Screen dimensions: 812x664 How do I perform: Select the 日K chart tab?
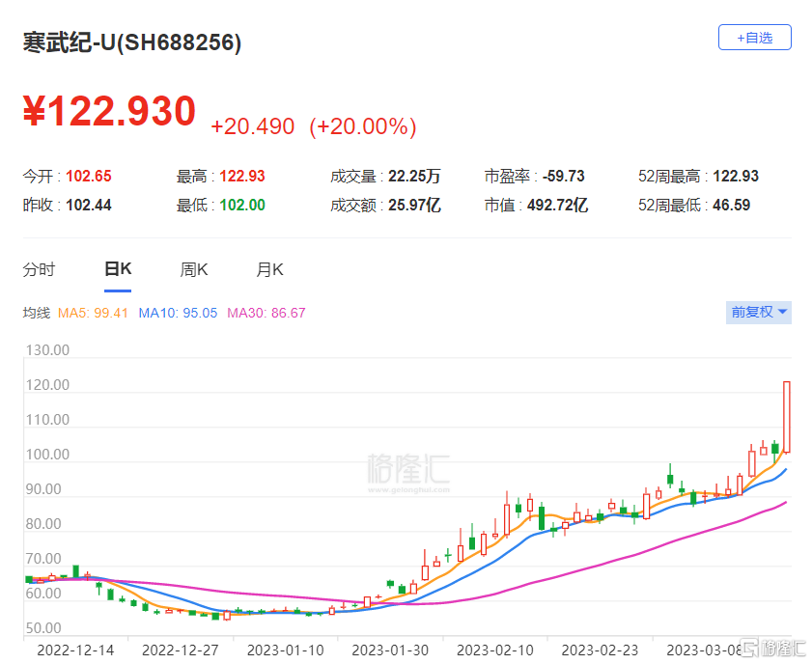click(118, 269)
